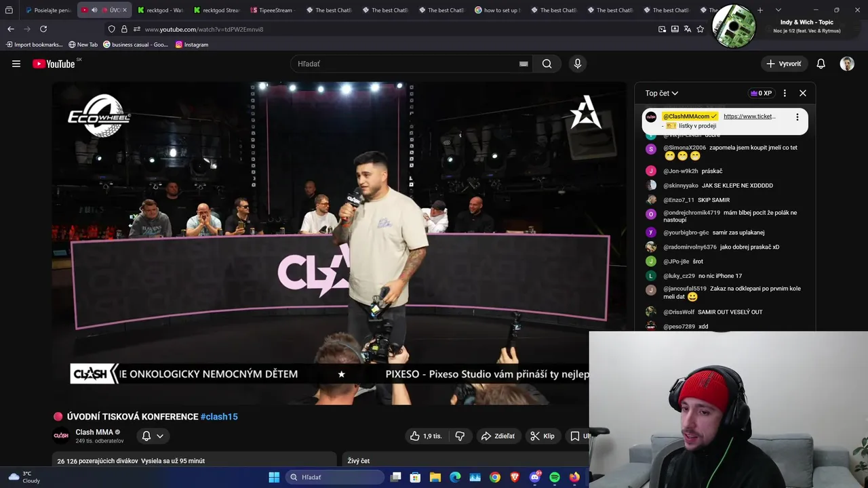Open Google Chrome from taskbar
Screen dimensions: 868x488
tap(495, 477)
